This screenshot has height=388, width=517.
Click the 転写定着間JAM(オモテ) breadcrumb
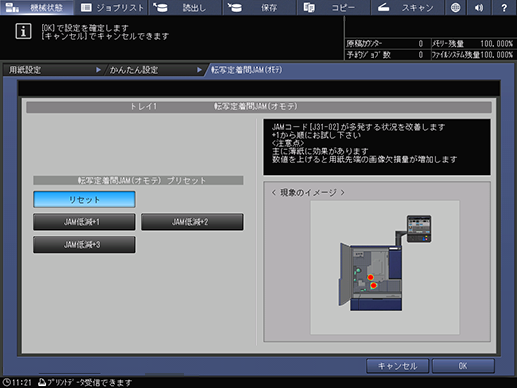click(x=247, y=70)
